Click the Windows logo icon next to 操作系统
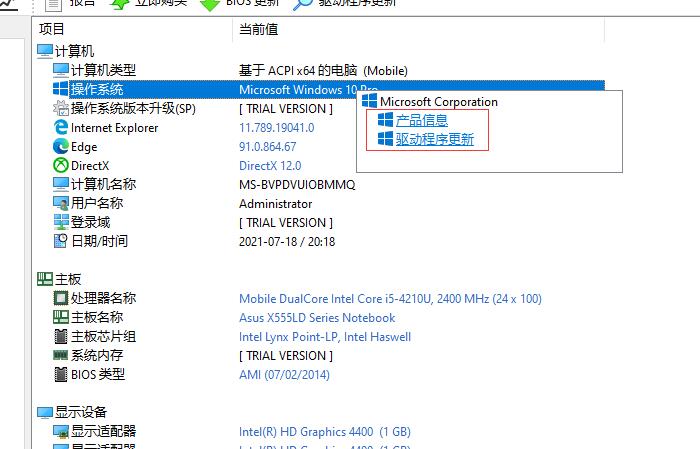 (61, 89)
